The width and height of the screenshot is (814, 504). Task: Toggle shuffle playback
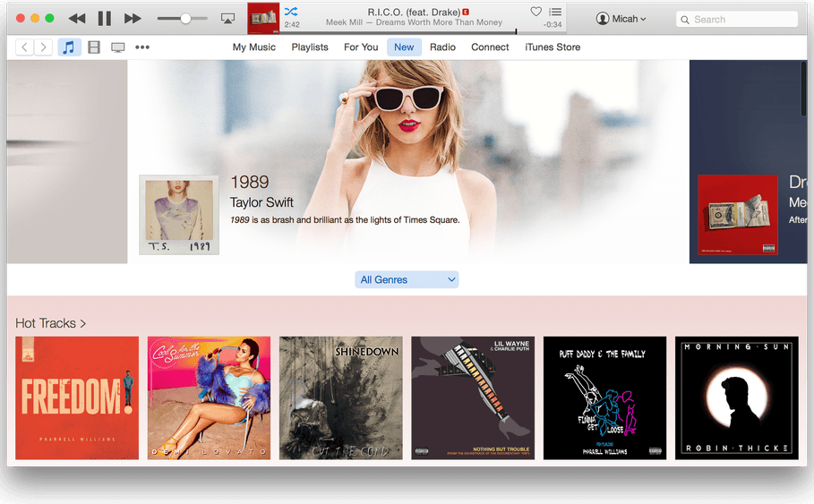[291, 12]
